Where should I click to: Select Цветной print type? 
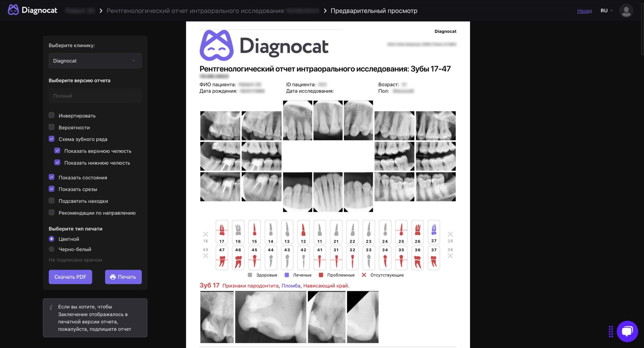click(52, 239)
